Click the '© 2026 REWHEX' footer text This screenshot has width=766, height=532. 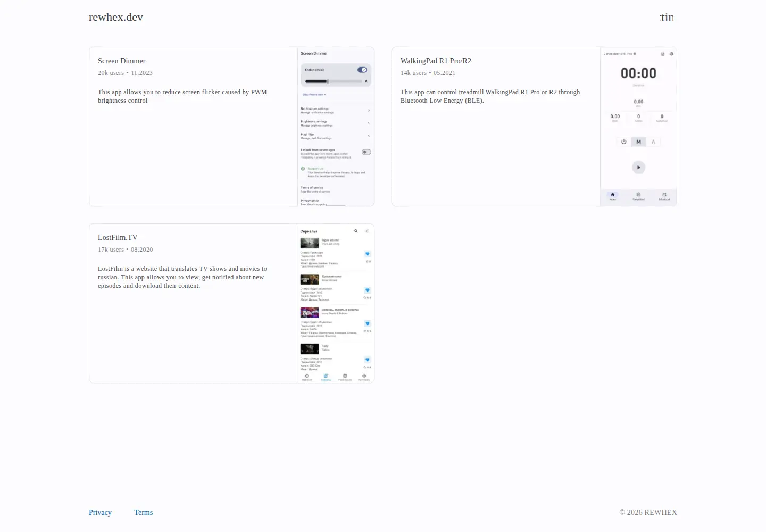click(648, 512)
